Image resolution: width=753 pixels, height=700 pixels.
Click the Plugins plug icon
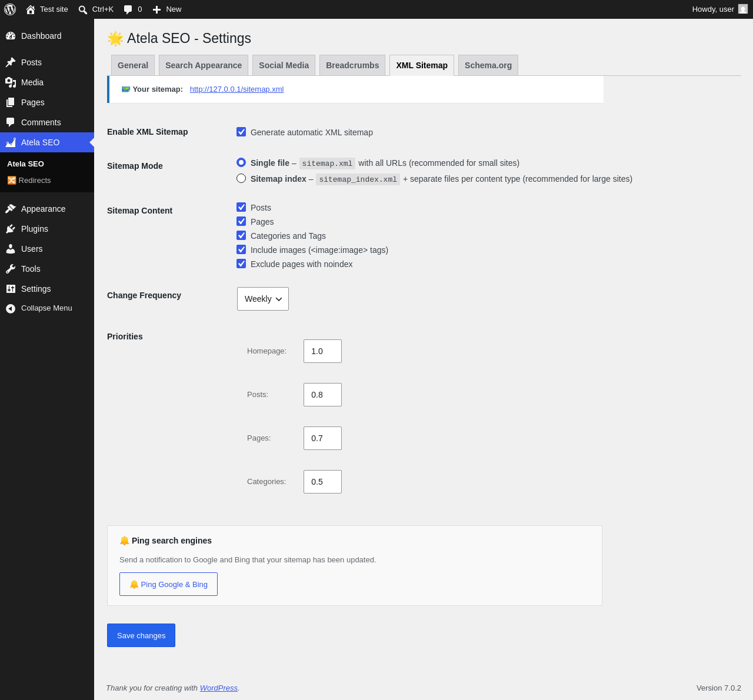coord(11,229)
